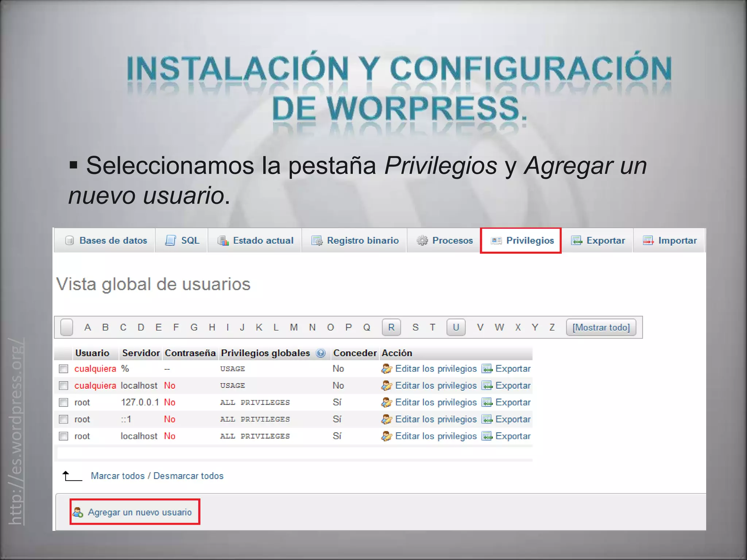Click the Contraseña column header
Viewport: 747px width, 560px height.
click(x=190, y=353)
